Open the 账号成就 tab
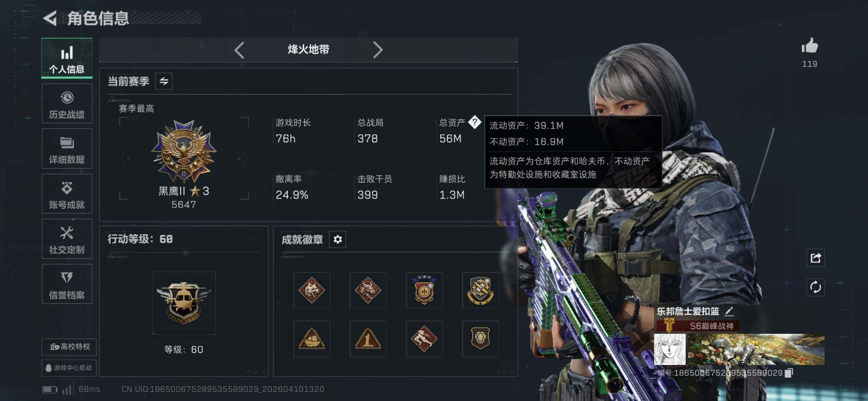 [x=67, y=194]
